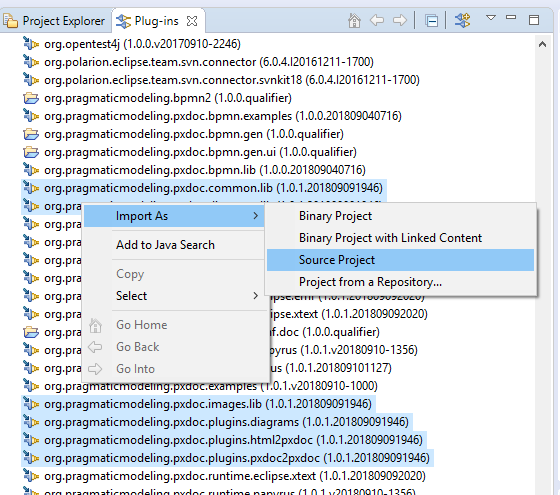
Task: Click the Copy menu entry
Action: pyautogui.click(x=130, y=274)
